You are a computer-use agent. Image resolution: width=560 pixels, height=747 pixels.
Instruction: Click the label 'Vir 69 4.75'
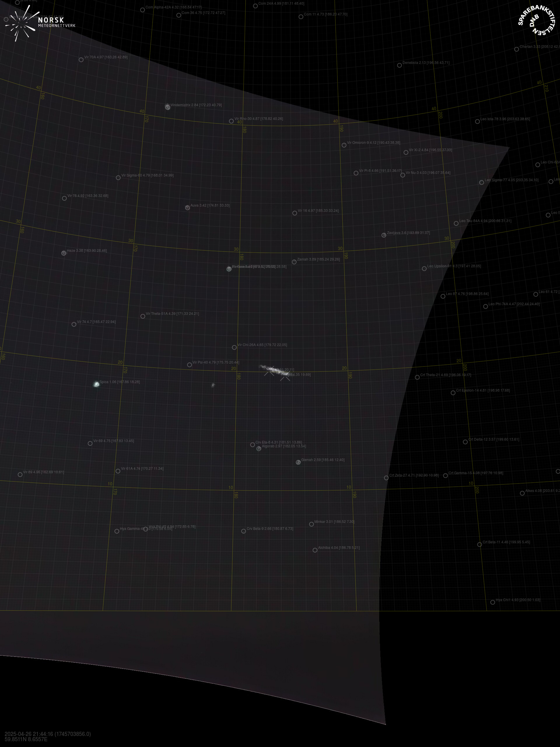coord(101,441)
